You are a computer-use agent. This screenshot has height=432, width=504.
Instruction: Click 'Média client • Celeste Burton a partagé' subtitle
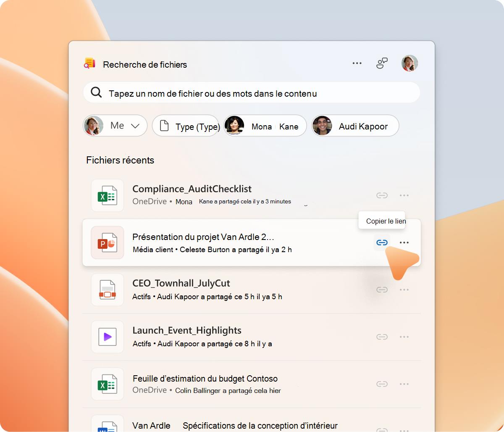pyautogui.click(x=212, y=250)
